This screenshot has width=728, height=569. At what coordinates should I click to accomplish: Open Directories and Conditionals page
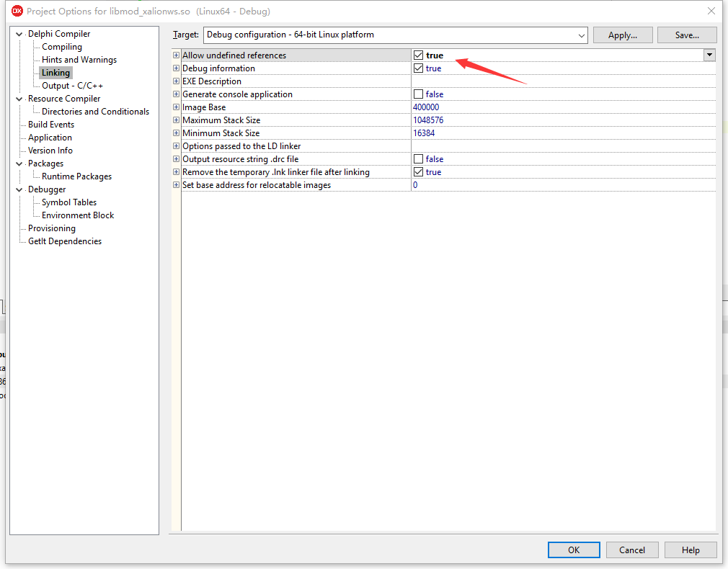(x=95, y=112)
